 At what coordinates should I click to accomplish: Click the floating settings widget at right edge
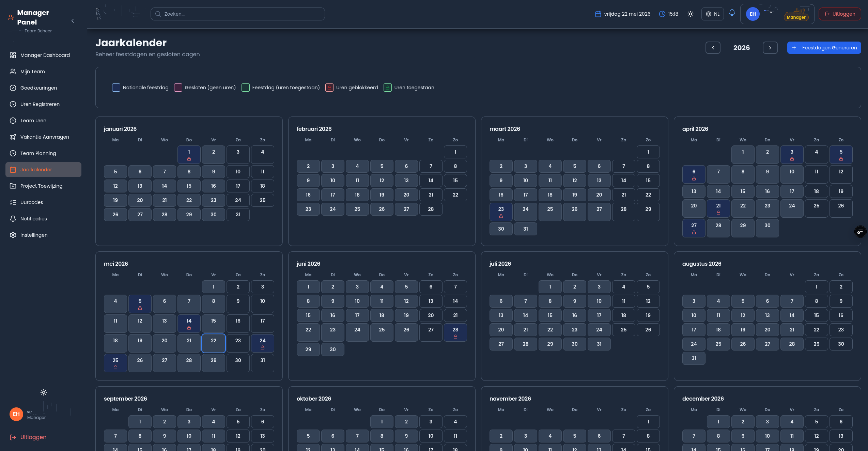point(860,232)
